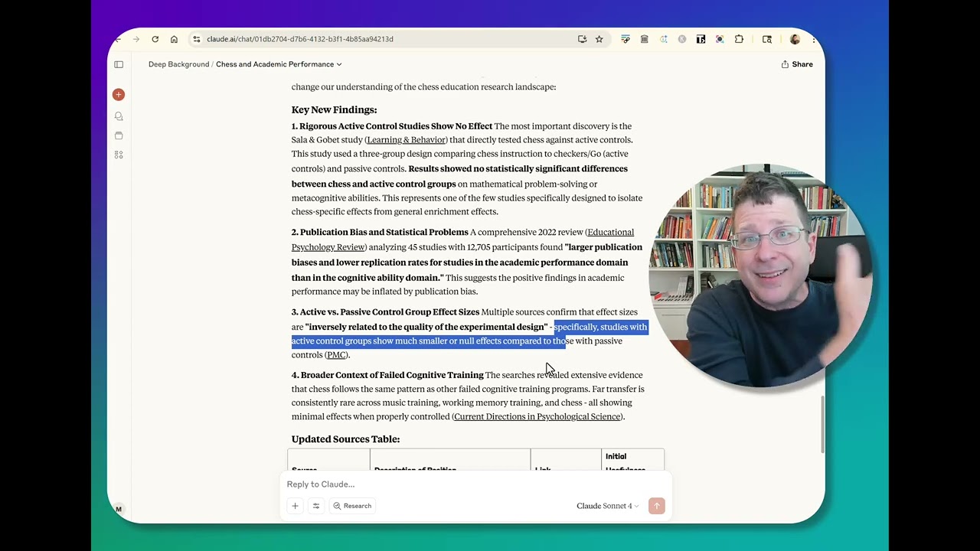
Task: Go back to the previous browser page
Action: coord(117,39)
